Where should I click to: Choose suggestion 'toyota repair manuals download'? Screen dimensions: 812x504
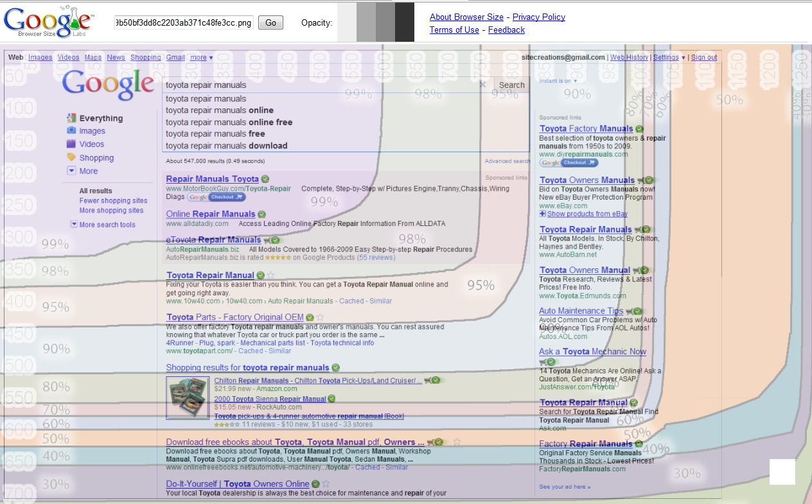pyautogui.click(x=226, y=146)
